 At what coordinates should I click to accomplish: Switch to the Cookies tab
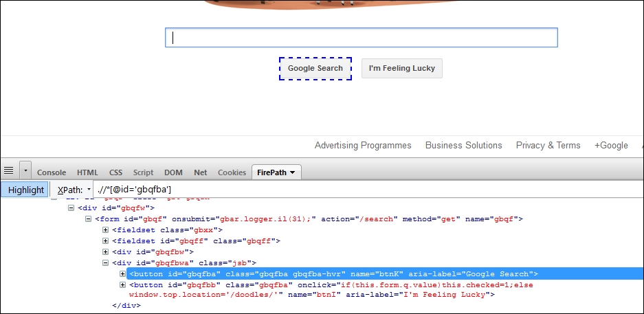[232, 172]
